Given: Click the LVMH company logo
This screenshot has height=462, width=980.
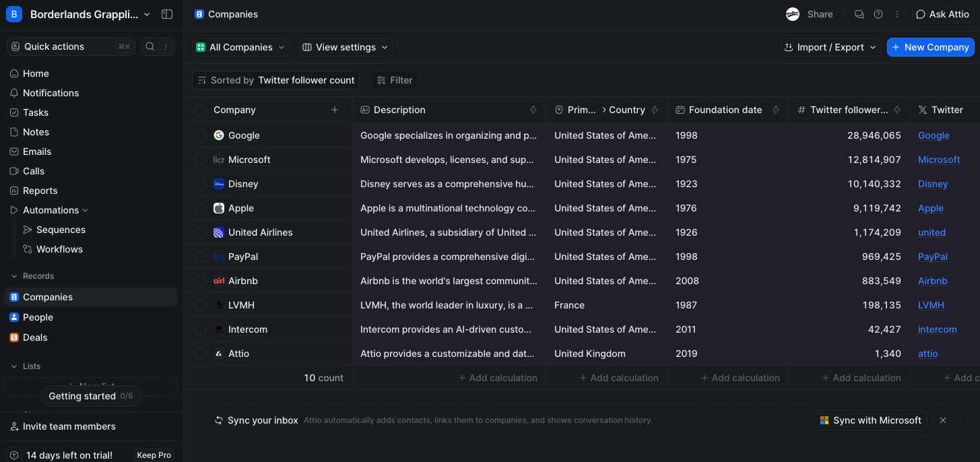Looking at the screenshot, I should [219, 305].
